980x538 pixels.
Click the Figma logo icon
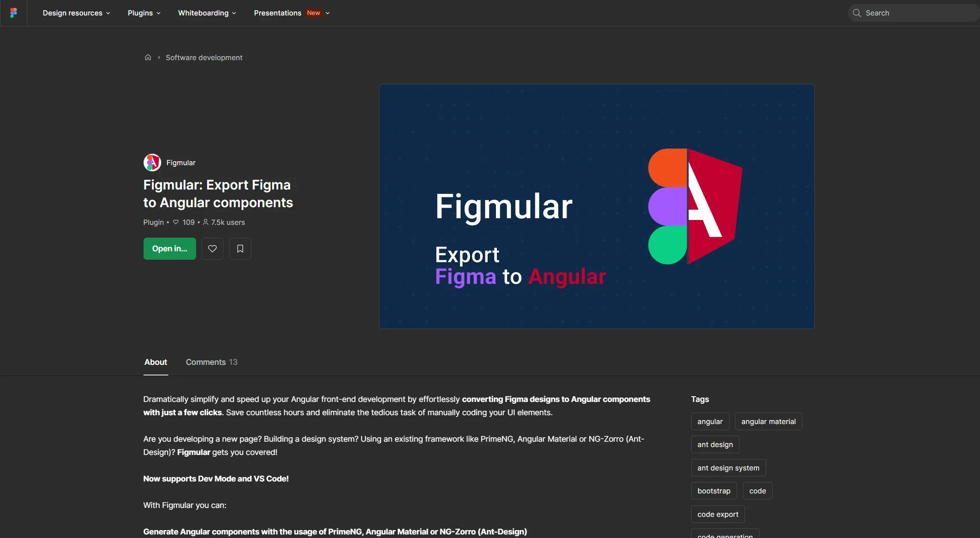14,13
